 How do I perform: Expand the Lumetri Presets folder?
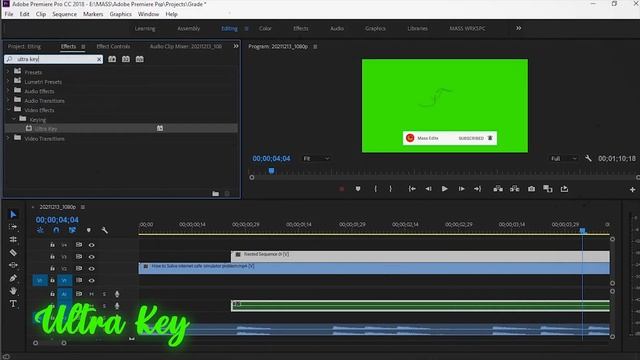[8, 81]
